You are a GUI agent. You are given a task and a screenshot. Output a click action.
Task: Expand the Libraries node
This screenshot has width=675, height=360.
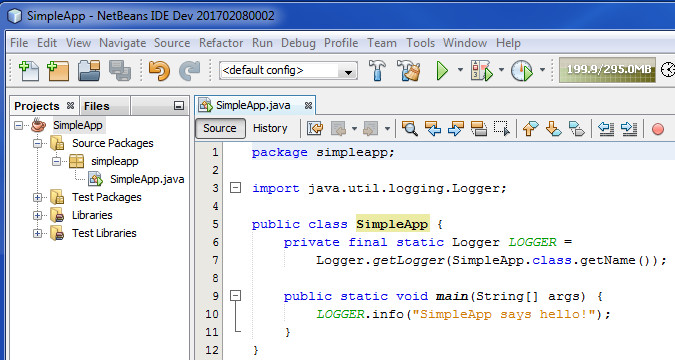38,215
